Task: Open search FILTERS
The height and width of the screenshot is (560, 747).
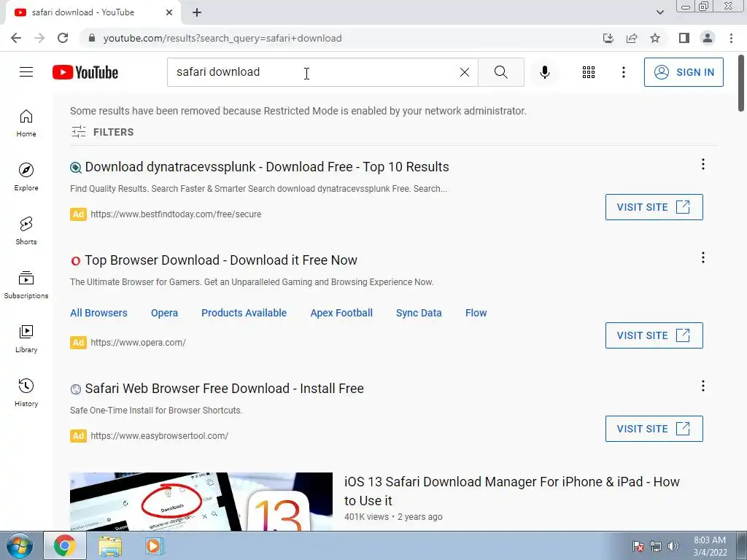Action: click(x=102, y=132)
